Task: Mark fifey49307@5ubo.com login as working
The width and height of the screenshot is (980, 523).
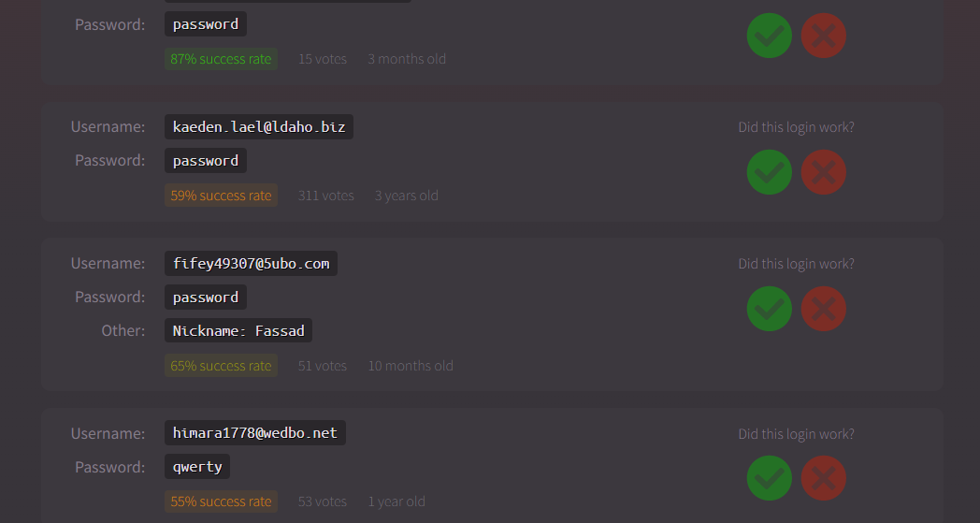Action: point(770,309)
